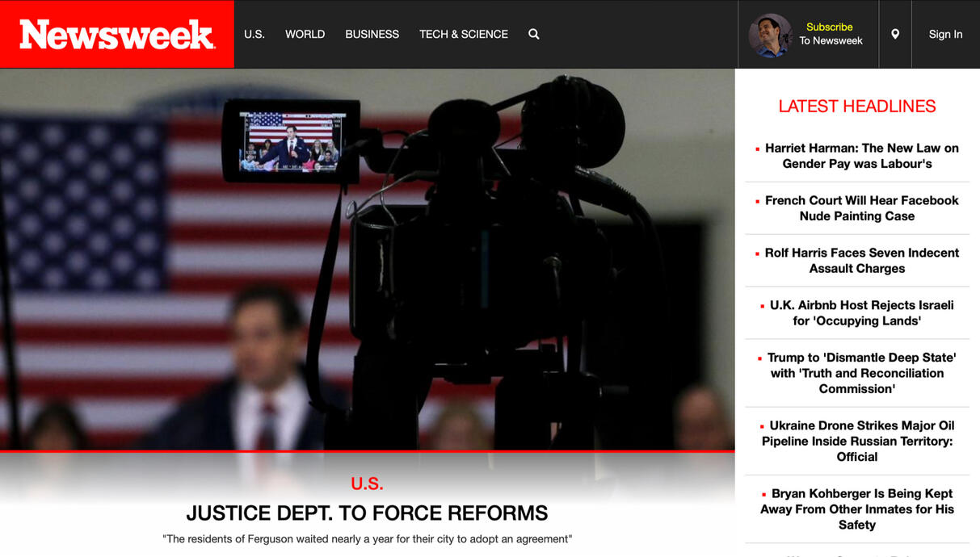
Task: Switch to the BUSINESS section
Action: (372, 34)
